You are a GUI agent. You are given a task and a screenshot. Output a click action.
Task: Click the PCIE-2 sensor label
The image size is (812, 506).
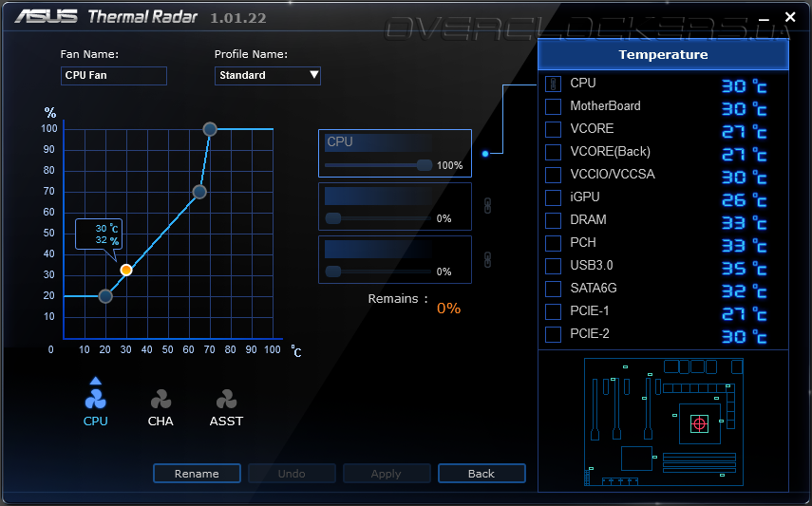590,334
